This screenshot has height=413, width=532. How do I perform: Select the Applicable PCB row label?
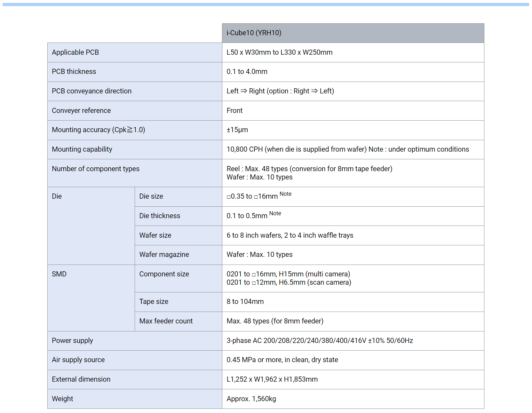coord(75,52)
